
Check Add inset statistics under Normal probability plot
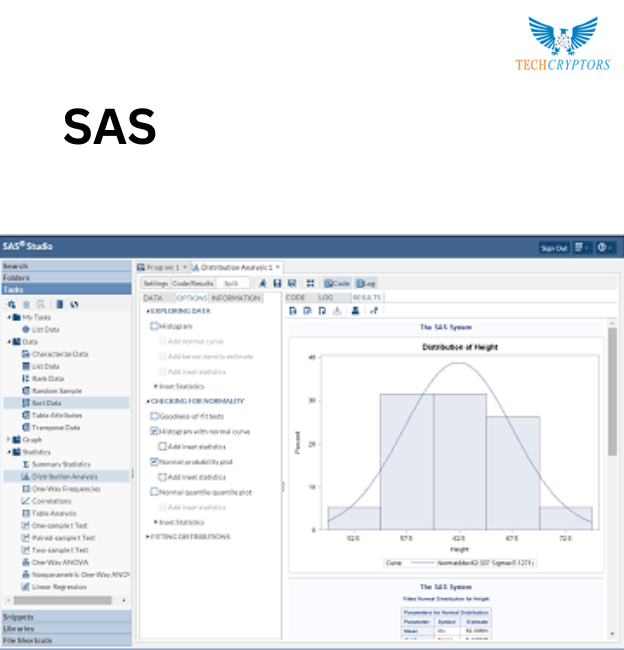click(x=163, y=477)
